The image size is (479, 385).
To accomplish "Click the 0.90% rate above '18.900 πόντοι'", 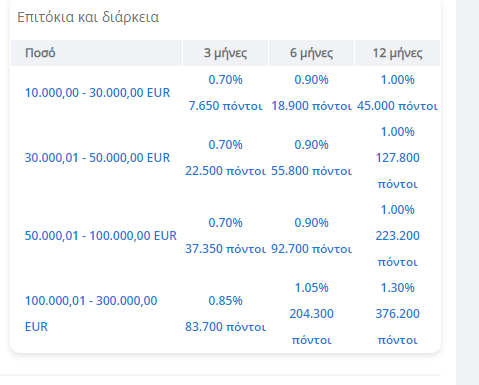I will [x=311, y=80].
